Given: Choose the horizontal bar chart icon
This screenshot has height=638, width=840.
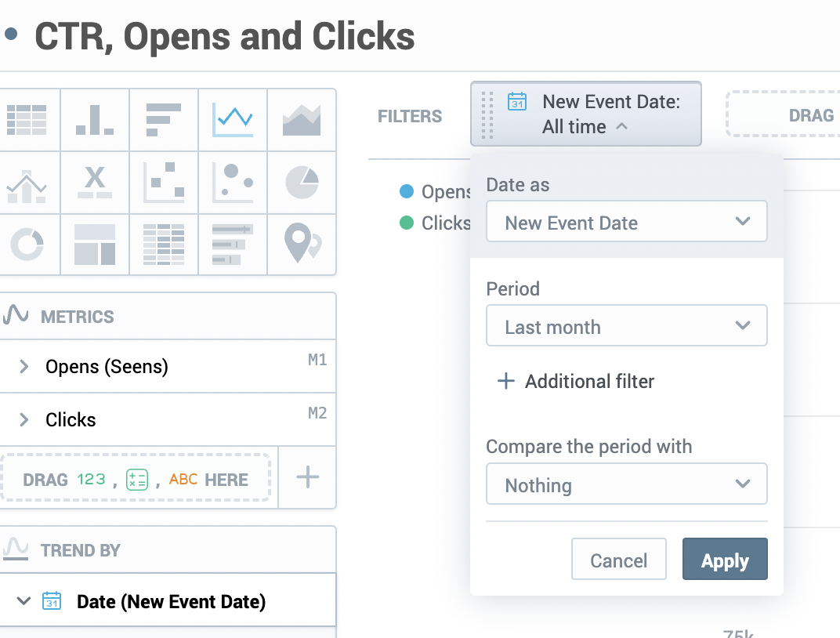Looking at the screenshot, I should tap(164, 119).
